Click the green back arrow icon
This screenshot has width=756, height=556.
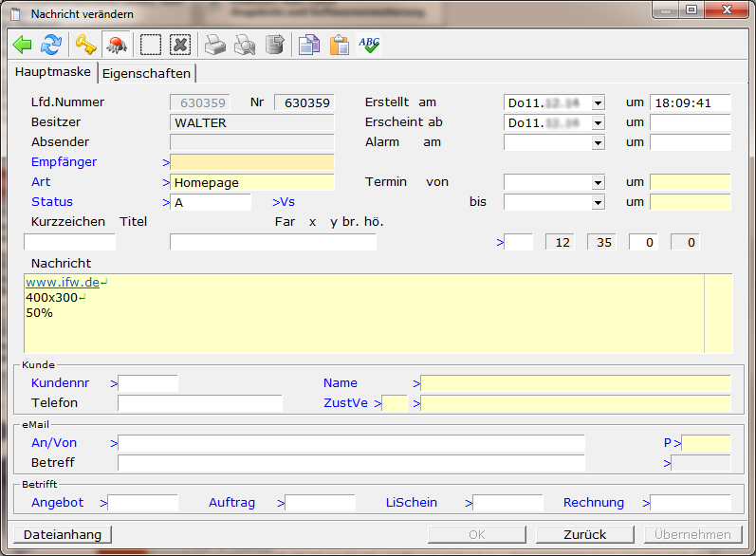[x=23, y=45]
